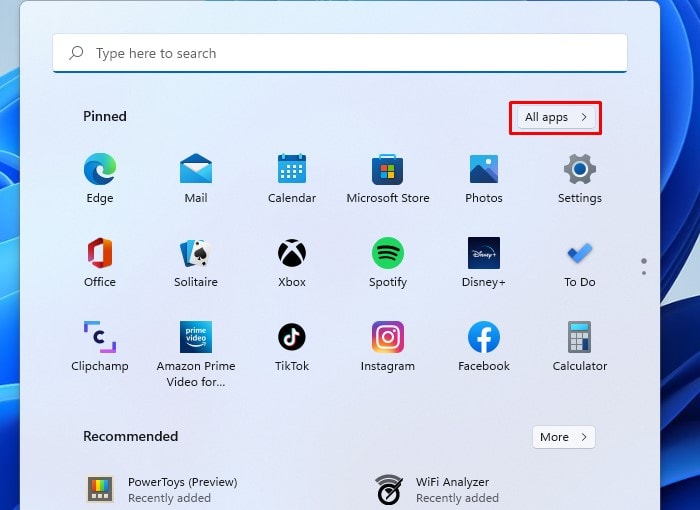
Task: Open Clipchamp video editor
Action: pyautogui.click(x=100, y=346)
